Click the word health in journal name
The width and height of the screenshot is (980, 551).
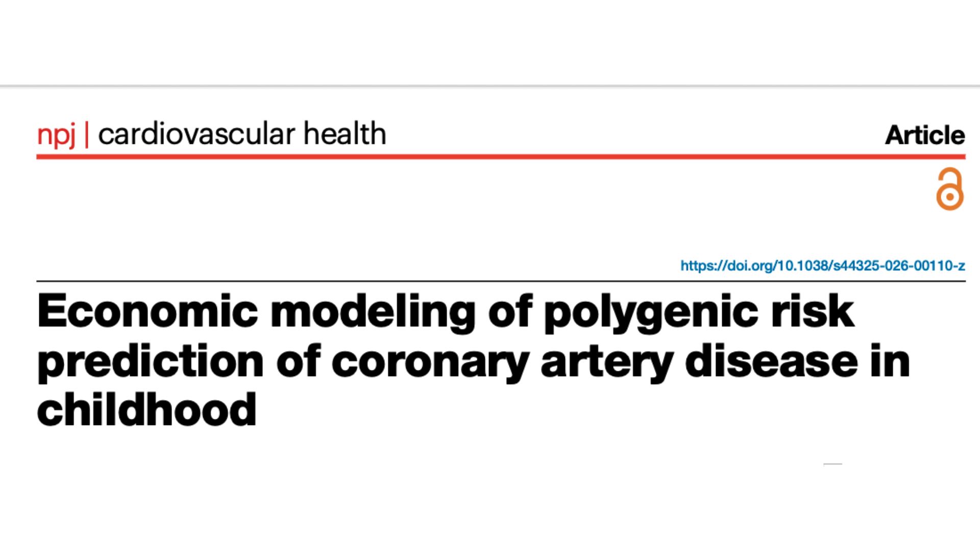coord(345,134)
